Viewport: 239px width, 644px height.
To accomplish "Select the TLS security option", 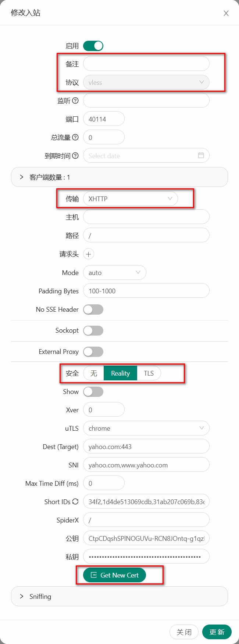I will coord(149,373).
